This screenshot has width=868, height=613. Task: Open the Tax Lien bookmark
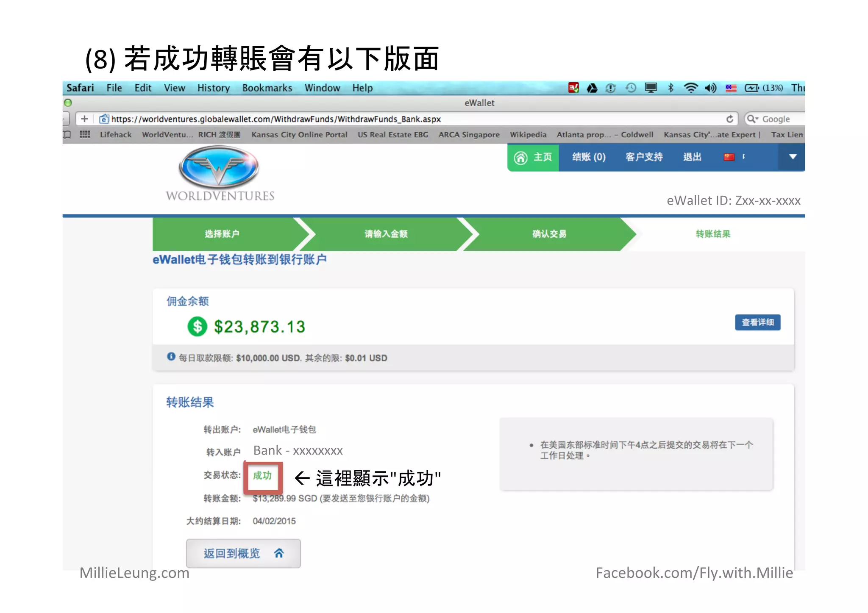(787, 135)
